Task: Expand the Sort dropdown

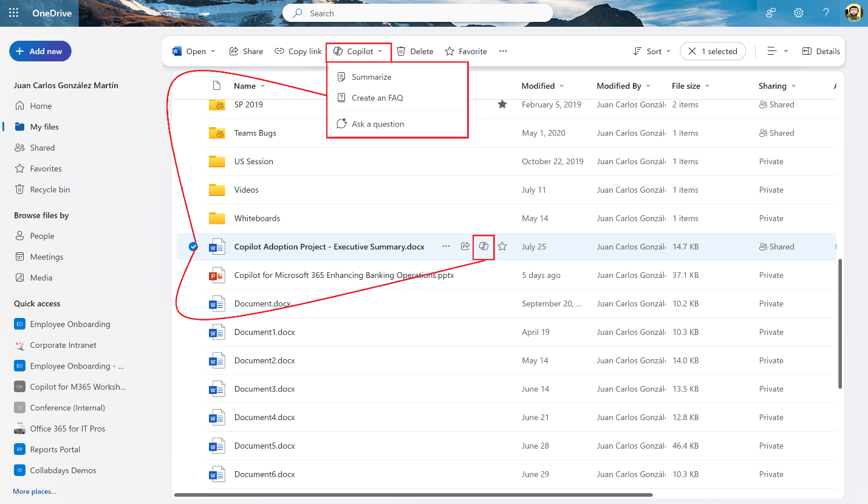Action: click(652, 51)
